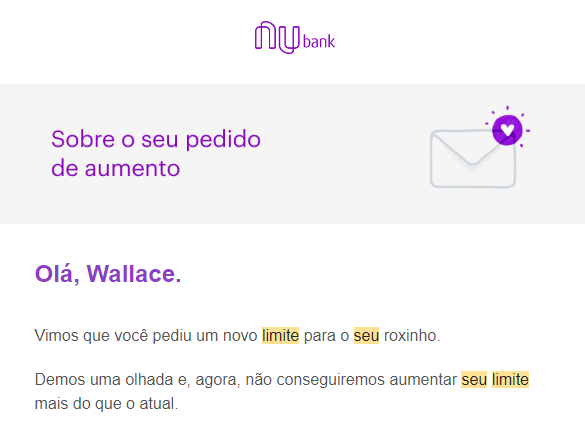Click highlighted "limite" in the second paragraph
Viewport: 585px width, 424px height.
[x=510, y=380]
